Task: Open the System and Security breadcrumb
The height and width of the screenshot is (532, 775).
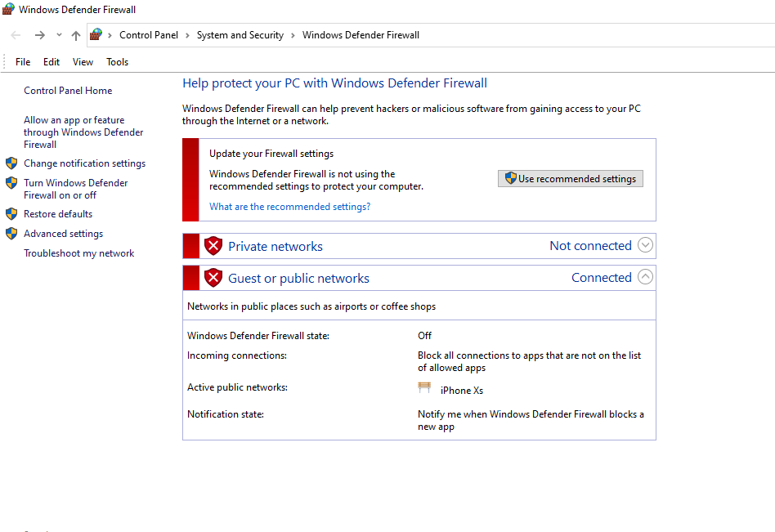Action: (240, 35)
